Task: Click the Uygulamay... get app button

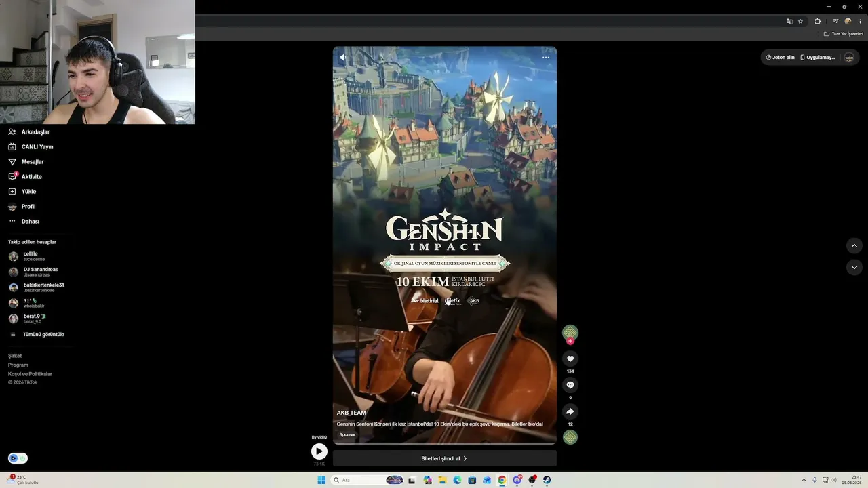Action: click(x=818, y=58)
